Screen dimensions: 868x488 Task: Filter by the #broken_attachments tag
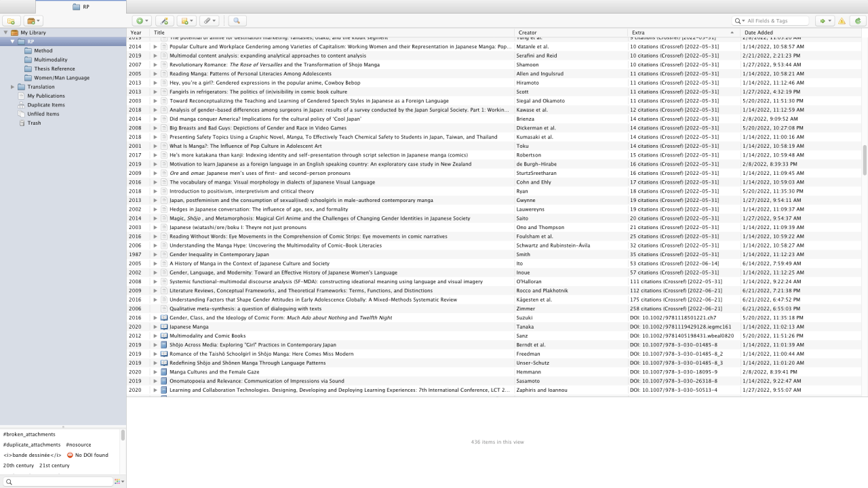point(29,434)
